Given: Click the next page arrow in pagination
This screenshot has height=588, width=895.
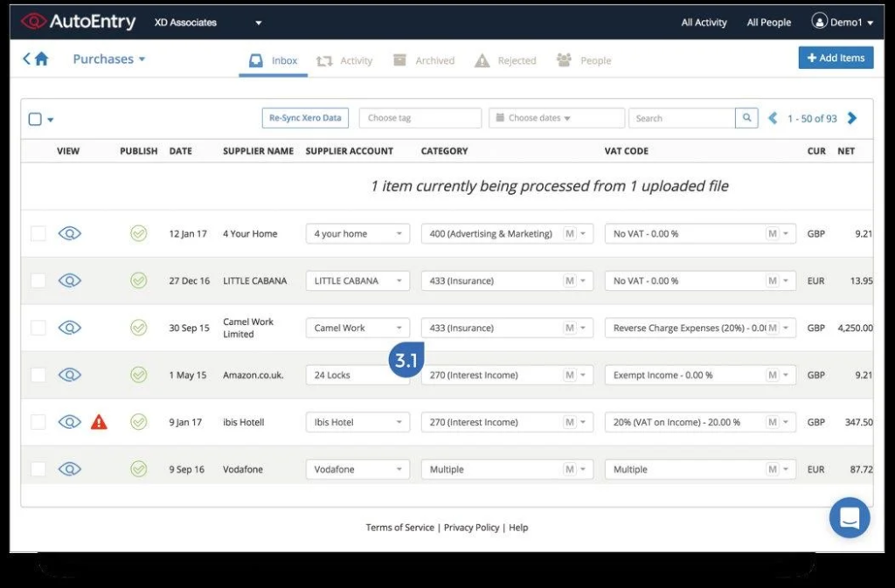Looking at the screenshot, I should [x=852, y=117].
